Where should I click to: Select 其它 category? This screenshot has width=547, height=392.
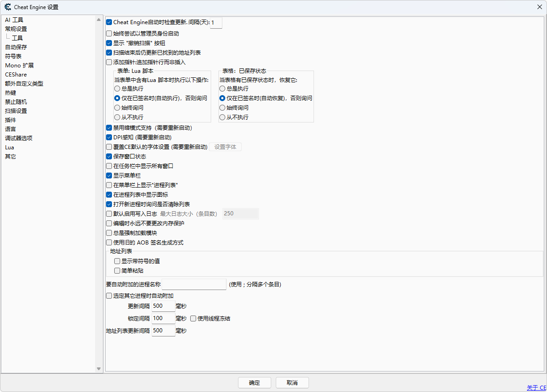(x=10, y=157)
